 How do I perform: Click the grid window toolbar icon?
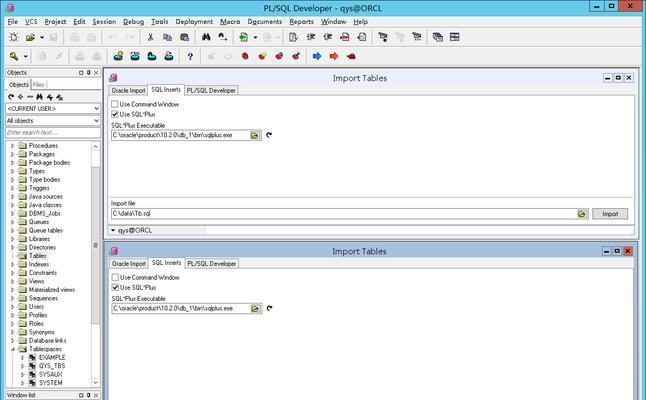(x=454, y=37)
